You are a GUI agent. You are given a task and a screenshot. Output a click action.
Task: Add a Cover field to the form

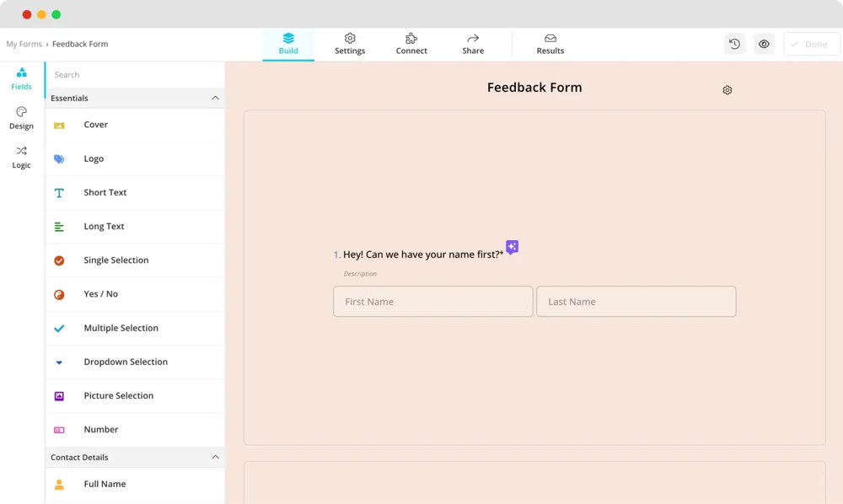coord(95,125)
